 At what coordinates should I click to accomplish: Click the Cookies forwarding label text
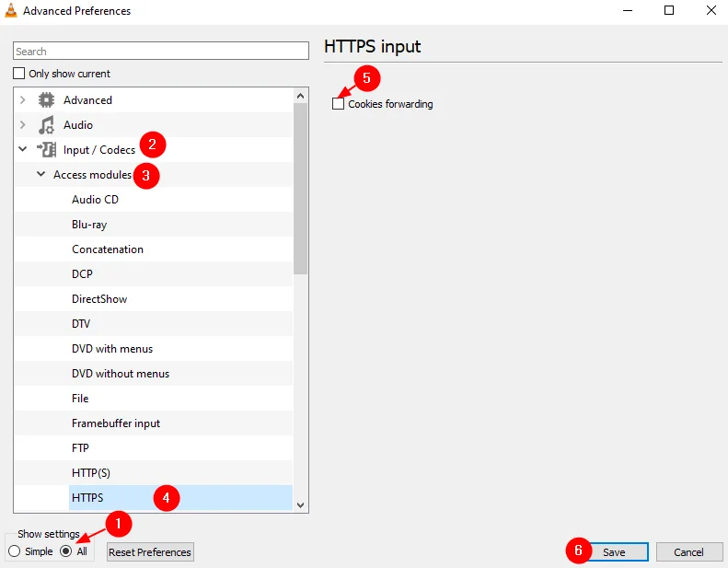tap(390, 104)
